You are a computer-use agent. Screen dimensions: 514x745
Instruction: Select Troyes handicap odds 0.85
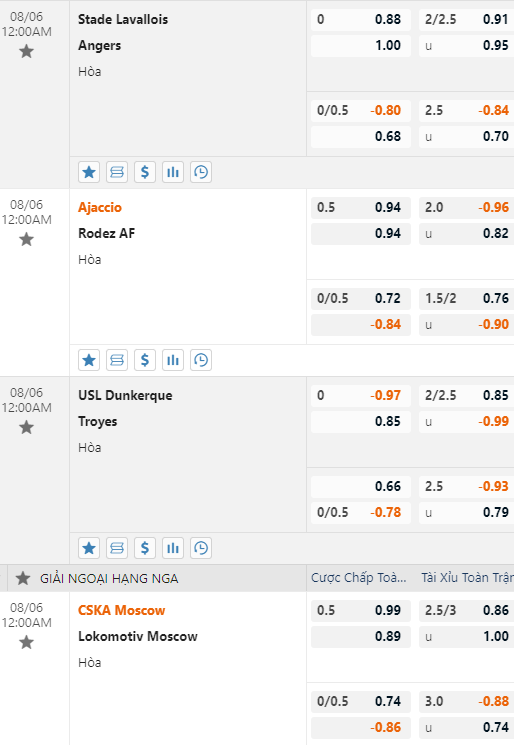[361, 421]
